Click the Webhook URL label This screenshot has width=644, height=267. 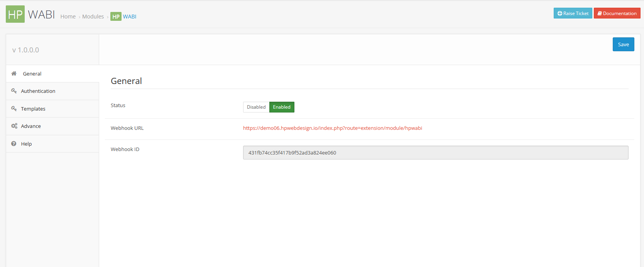click(127, 128)
